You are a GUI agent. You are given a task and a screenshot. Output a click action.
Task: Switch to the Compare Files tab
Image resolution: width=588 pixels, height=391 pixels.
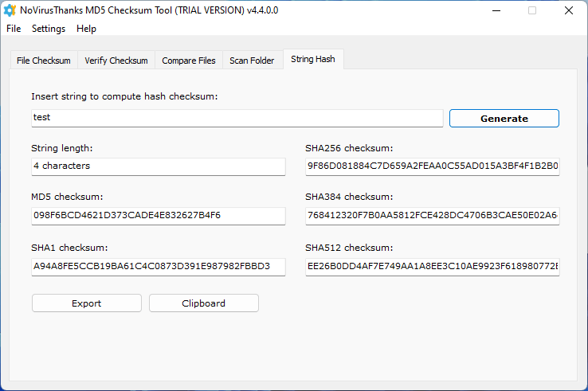click(189, 61)
